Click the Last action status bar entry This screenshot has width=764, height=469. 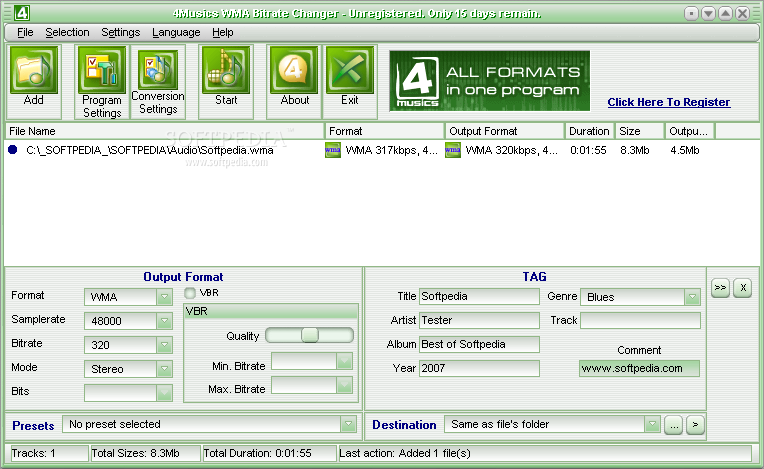pyautogui.click(x=545, y=453)
